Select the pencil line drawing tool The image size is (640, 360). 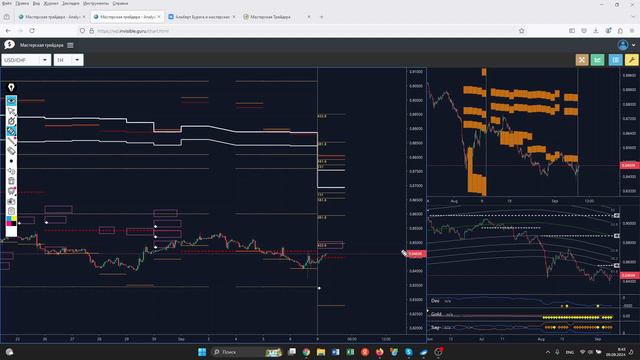(x=11, y=141)
